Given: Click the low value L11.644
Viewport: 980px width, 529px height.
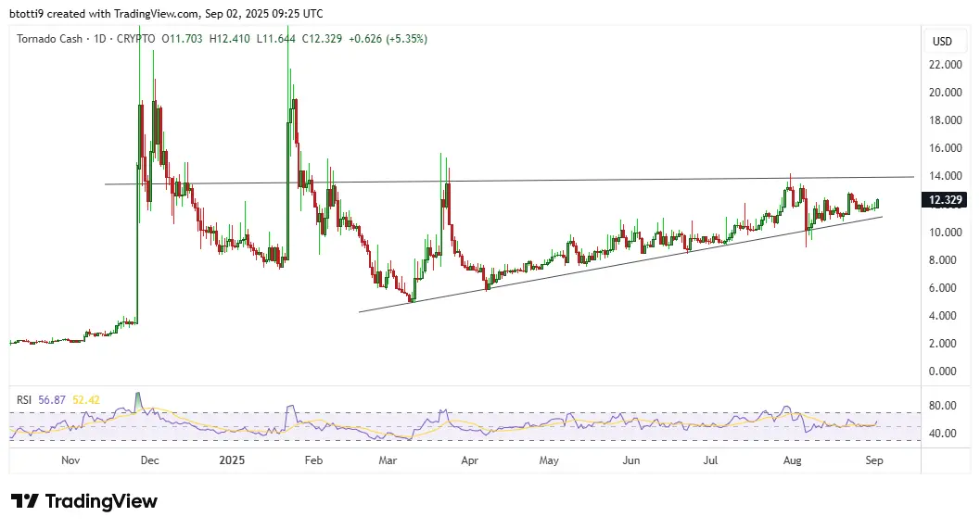Looking at the screenshot, I should pos(275,39).
